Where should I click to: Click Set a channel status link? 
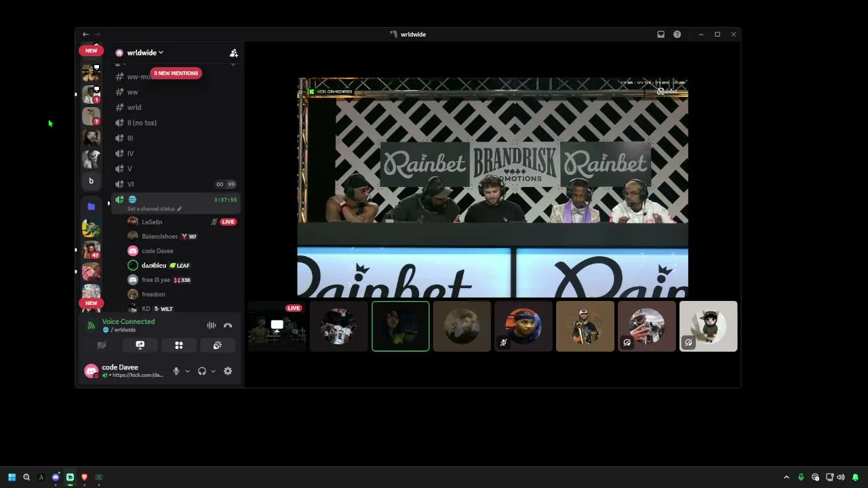coord(154,209)
